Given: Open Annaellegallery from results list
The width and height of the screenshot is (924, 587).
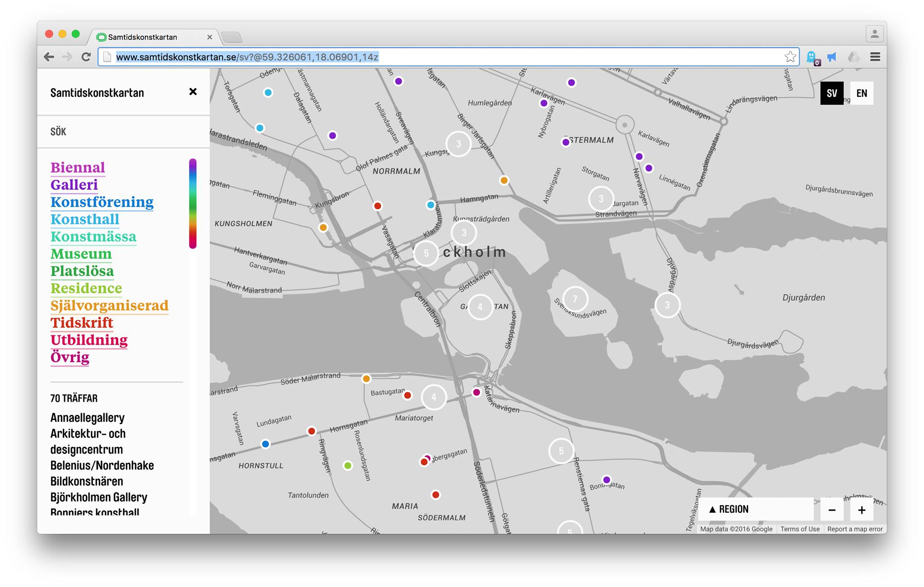Looking at the screenshot, I should point(88,418).
